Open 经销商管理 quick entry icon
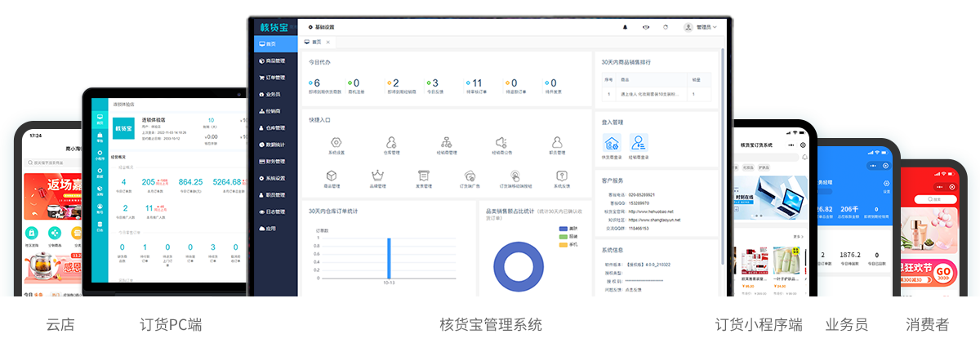This screenshot has height=343, width=980. coord(447,142)
